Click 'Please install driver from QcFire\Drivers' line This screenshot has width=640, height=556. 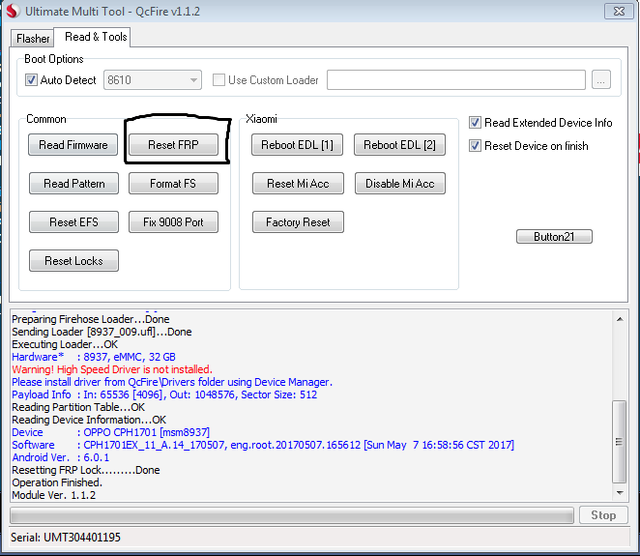(172, 382)
